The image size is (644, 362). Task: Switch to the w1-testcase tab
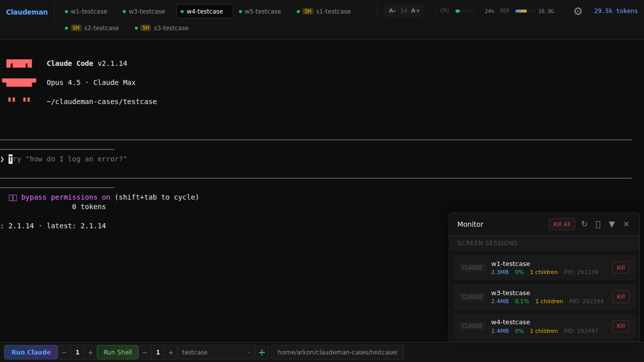tap(86, 11)
